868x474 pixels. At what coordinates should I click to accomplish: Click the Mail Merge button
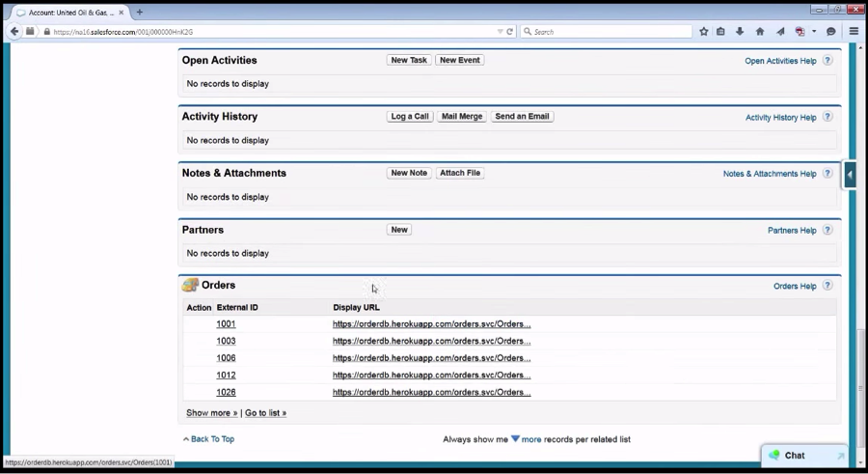click(x=462, y=117)
